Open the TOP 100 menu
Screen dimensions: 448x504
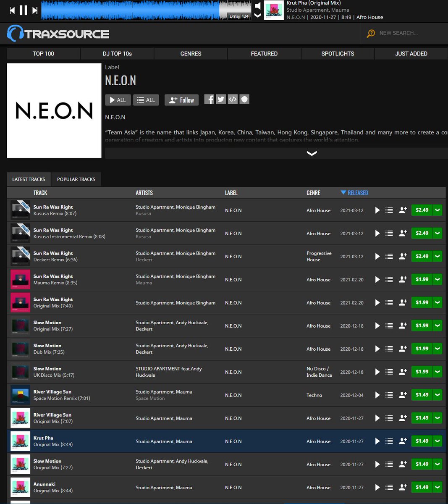tap(43, 54)
